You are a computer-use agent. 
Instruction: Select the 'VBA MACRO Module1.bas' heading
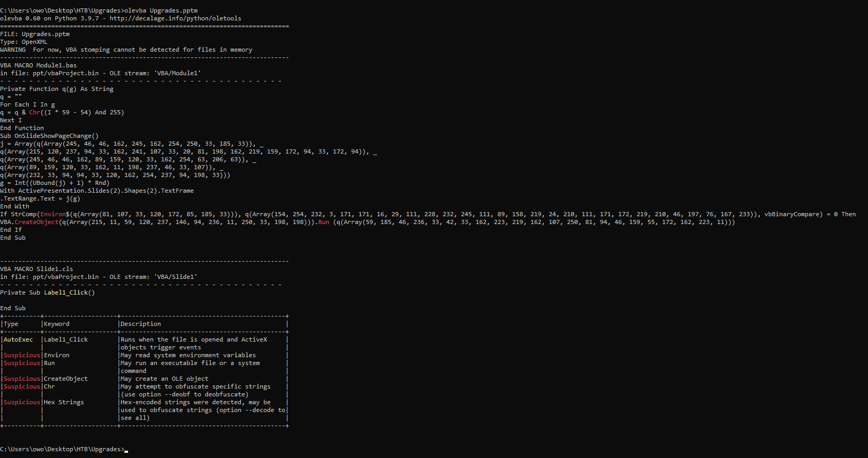tap(38, 65)
